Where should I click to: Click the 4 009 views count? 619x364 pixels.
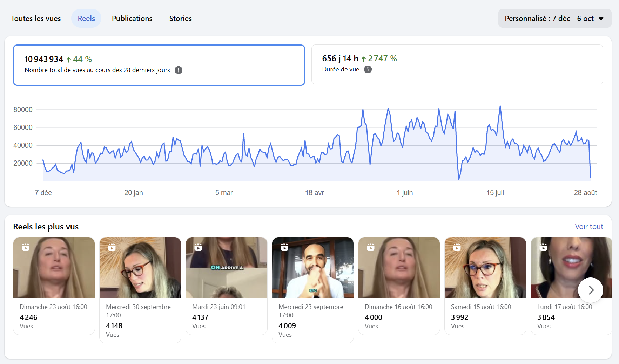pos(287,326)
